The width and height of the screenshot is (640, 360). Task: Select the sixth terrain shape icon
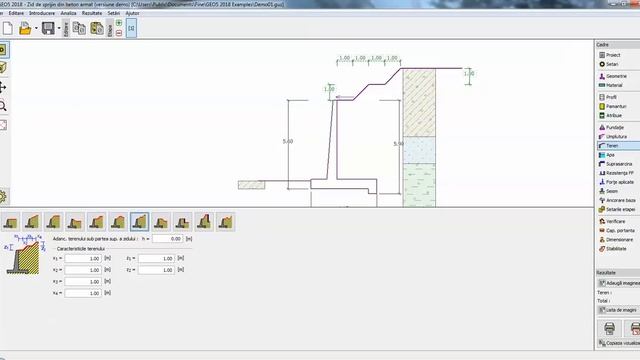pos(118,222)
